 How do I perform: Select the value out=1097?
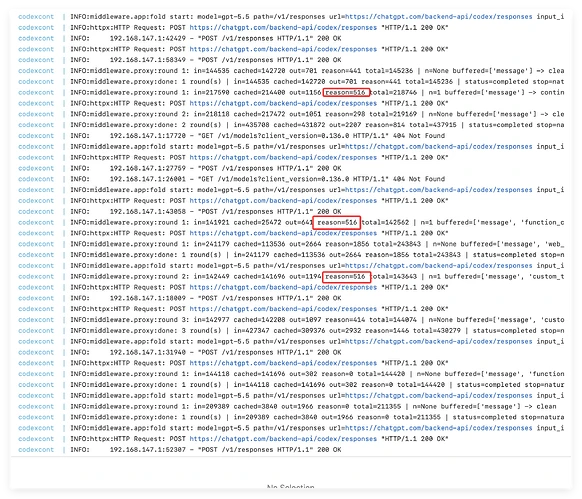305,320
